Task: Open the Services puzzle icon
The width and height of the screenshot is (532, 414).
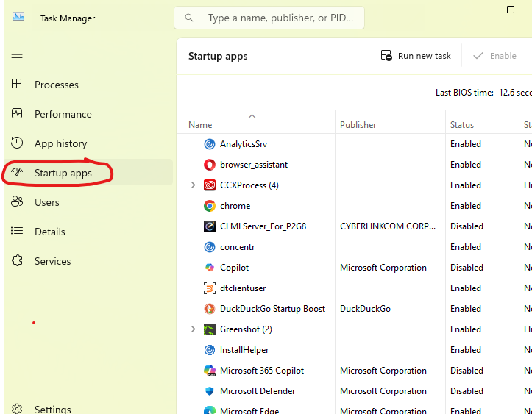Action: coord(17,261)
